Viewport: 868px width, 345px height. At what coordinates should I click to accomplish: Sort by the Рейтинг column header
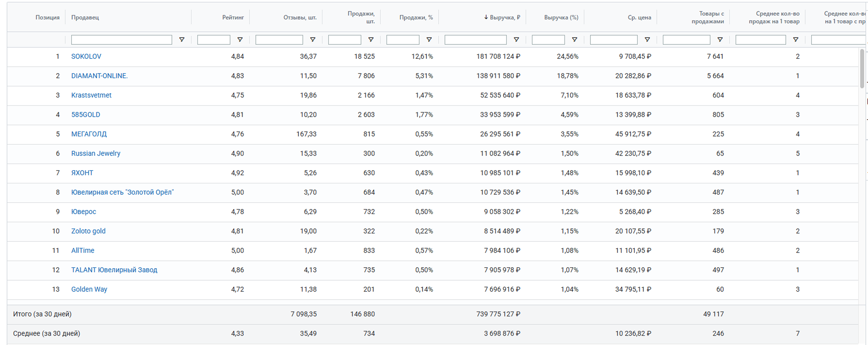coord(233,17)
